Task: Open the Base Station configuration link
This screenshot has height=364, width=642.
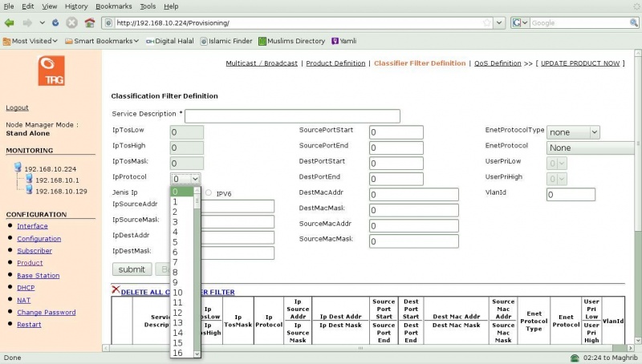Action: point(38,275)
